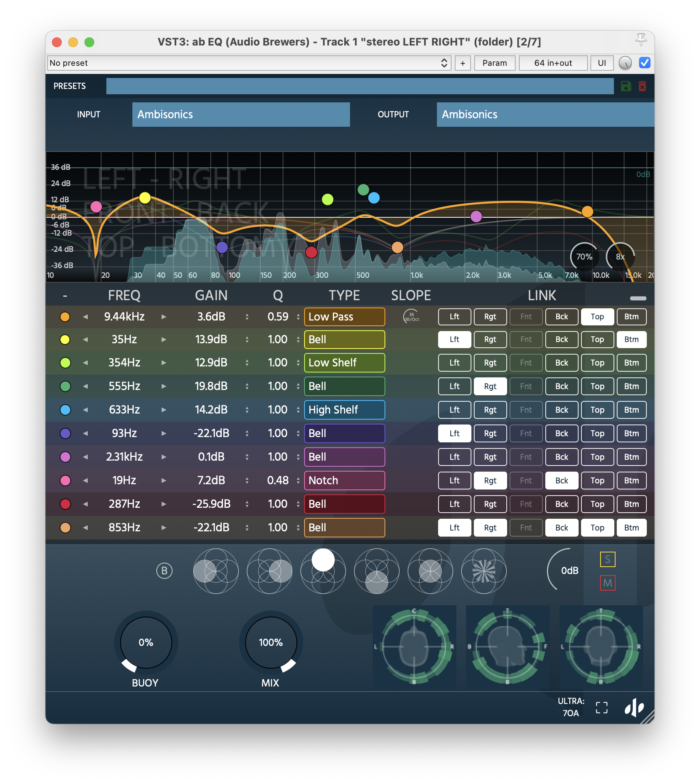Screen dimensions: 700x784
Task: Click the -25.9dB gain value
Action: [x=211, y=504]
